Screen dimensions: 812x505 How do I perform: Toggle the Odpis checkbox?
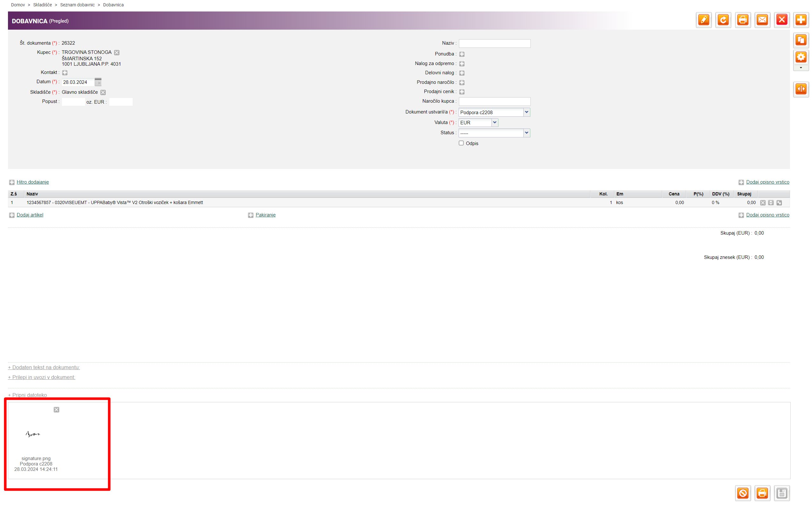(461, 143)
